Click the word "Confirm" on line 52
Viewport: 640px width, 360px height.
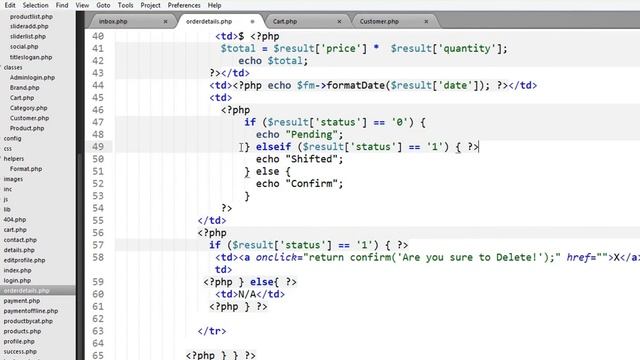(312, 184)
